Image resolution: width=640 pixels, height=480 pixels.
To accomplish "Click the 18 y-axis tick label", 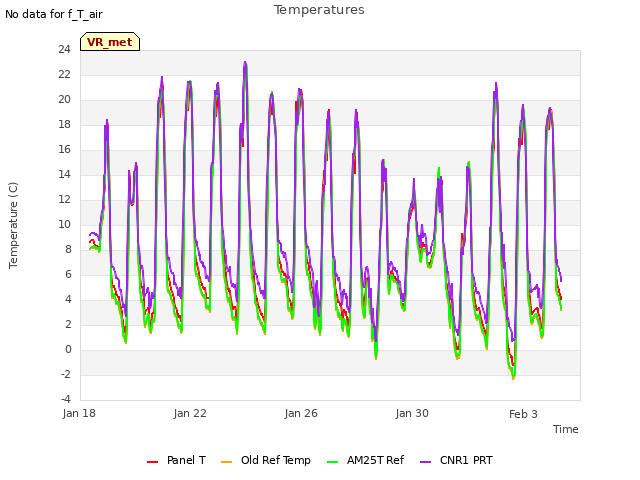I will point(64,124).
